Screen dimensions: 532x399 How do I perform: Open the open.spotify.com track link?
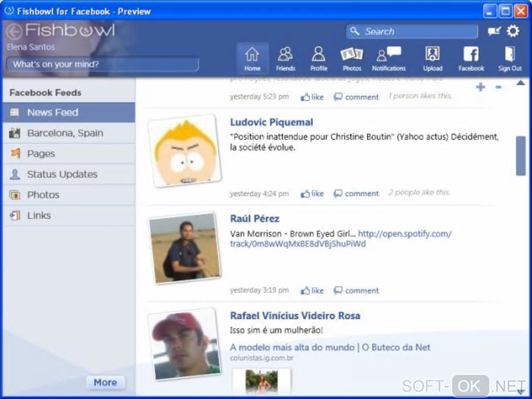pos(341,239)
